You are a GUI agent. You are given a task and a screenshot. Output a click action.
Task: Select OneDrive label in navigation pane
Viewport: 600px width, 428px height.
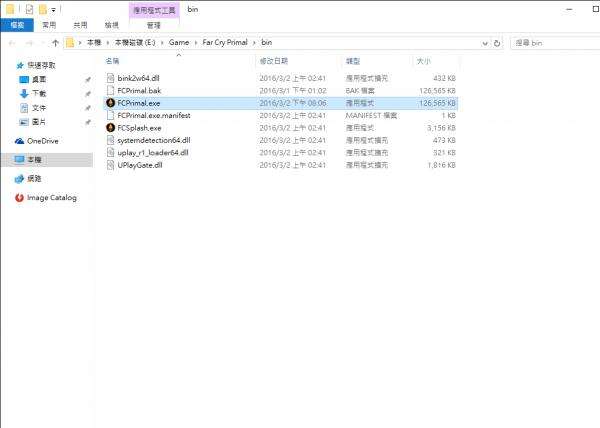(x=43, y=141)
